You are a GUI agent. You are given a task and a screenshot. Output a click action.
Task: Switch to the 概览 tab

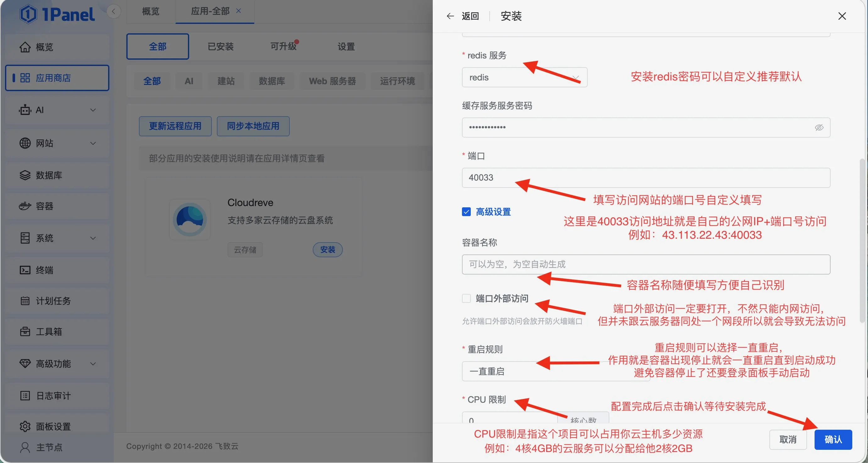coord(150,11)
